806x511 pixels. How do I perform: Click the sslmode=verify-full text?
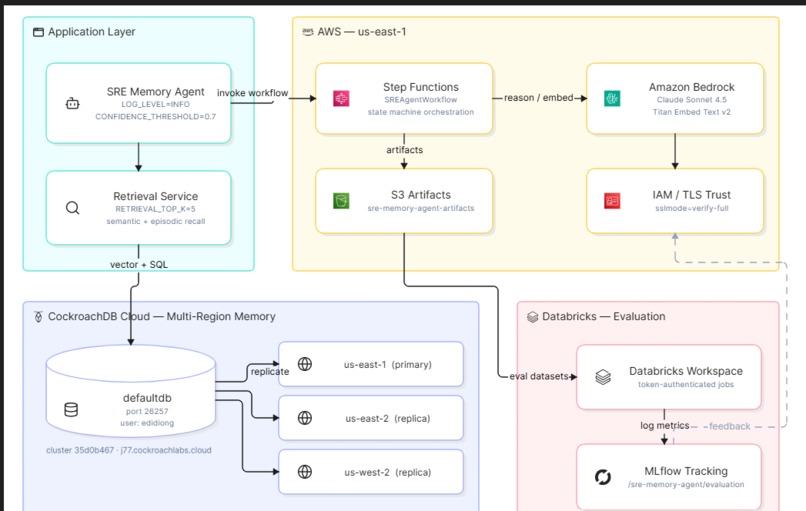691,208
